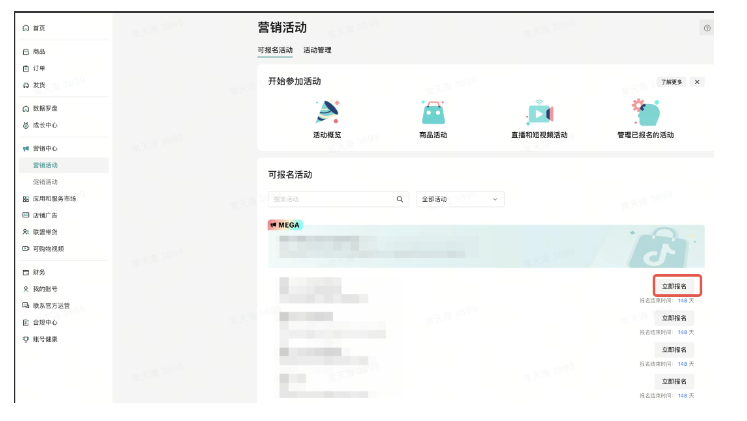The height and width of the screenshot is (421, 747).
Task: Click the highlighted 立即报名 button
Action: pos(675,285)
